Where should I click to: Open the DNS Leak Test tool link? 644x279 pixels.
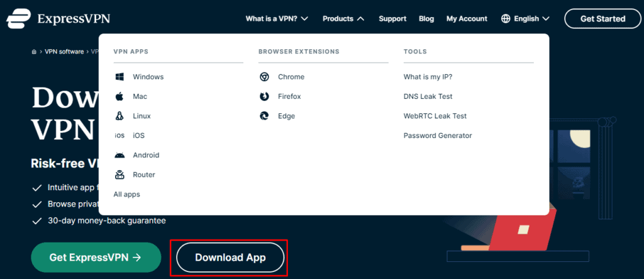coord(428,96)
